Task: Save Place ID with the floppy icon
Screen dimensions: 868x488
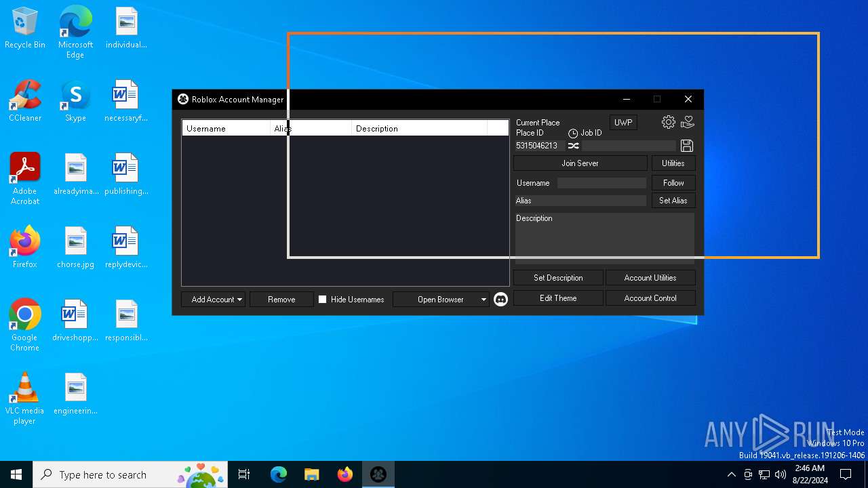Action: pyautogui.click(x=686, y=146)
